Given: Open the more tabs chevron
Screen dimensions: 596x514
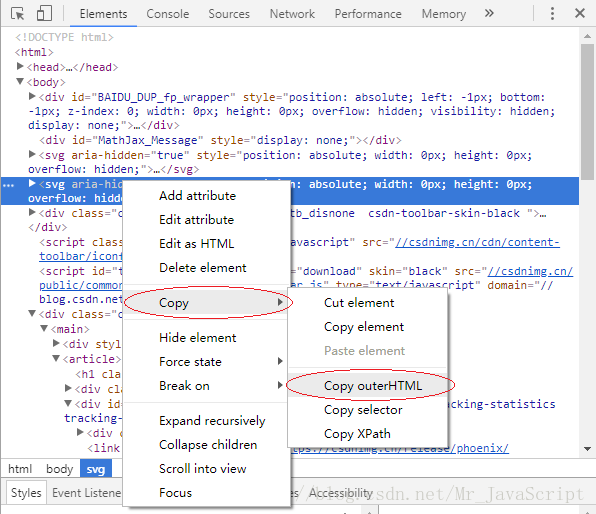Looking at the screenshot, I should click(489, 13).
